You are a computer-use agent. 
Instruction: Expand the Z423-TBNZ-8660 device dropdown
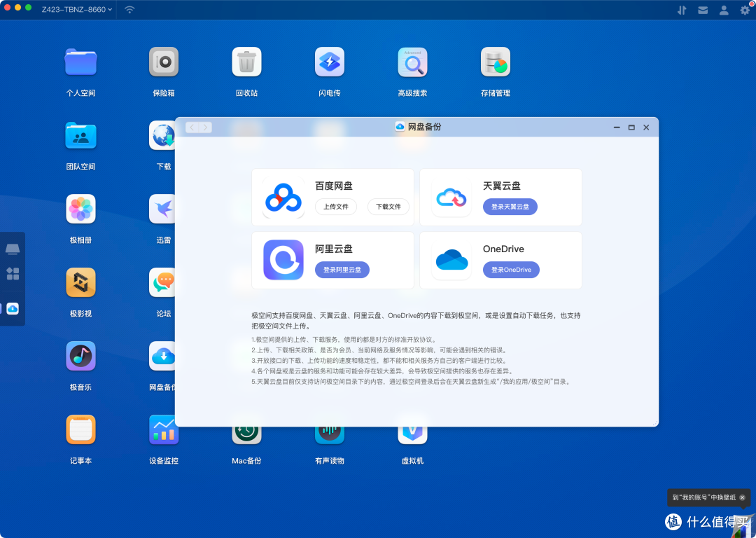click(x=77, y=10)
